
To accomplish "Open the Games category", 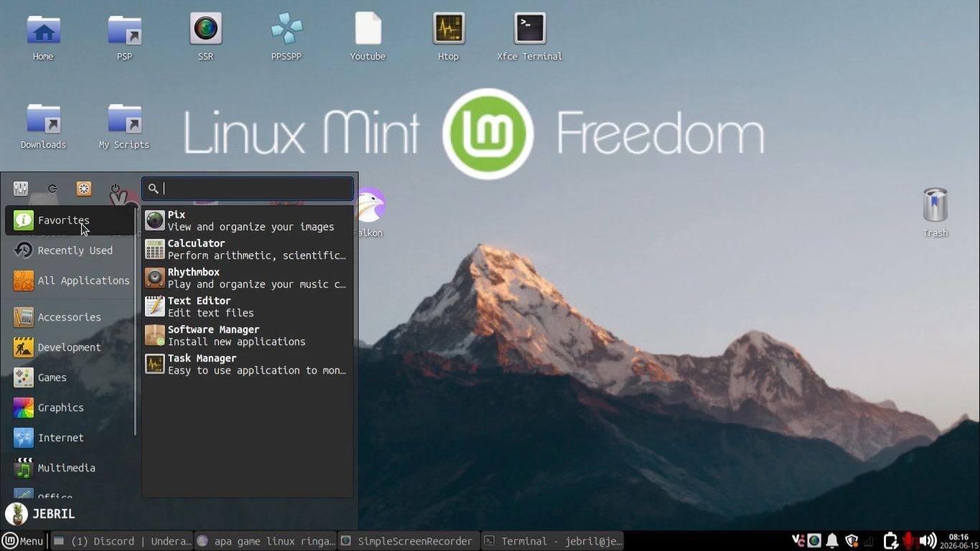I will tap(70, 377).
